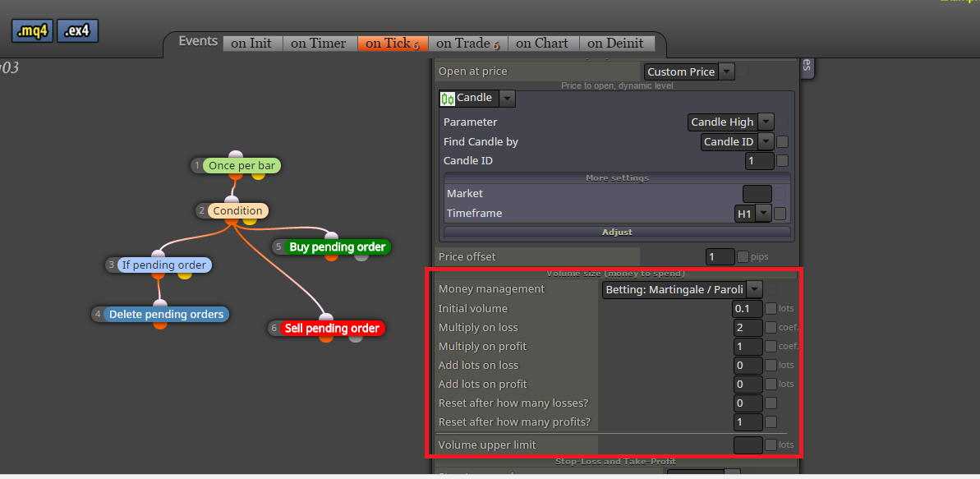
Task: Select the Condition block
Action: coord(237,210)
